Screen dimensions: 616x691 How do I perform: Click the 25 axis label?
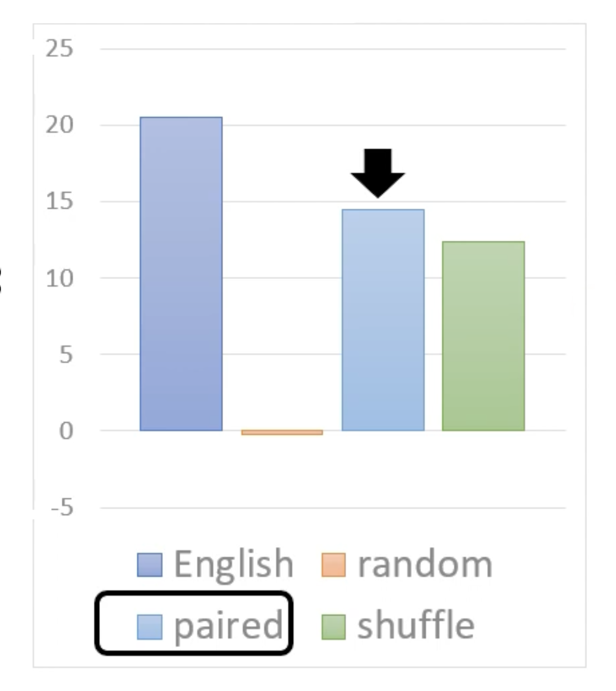(59, 49)
